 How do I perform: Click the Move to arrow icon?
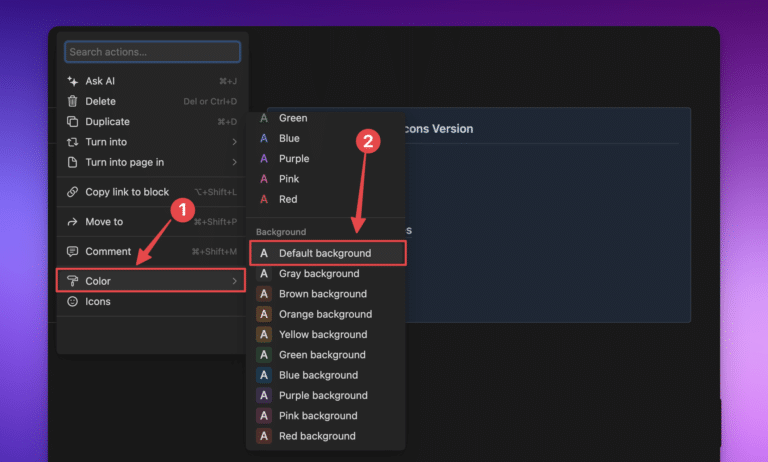click(72, 222)
